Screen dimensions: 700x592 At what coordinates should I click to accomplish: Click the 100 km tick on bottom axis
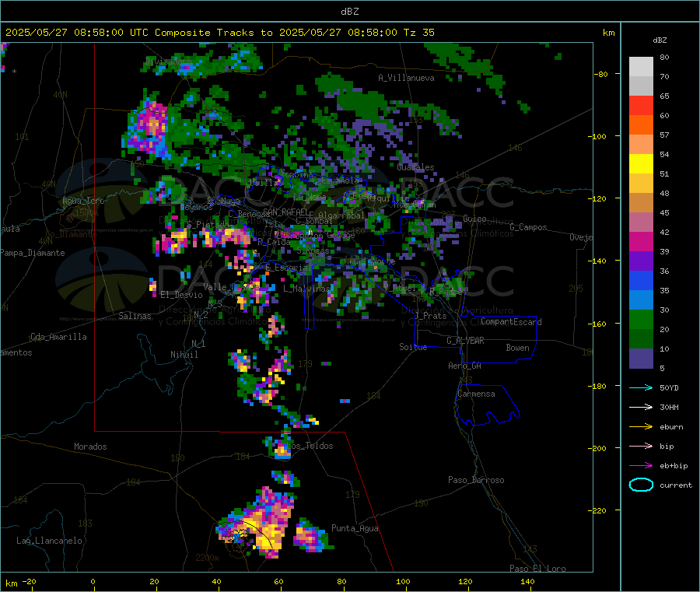coord(403,581)
